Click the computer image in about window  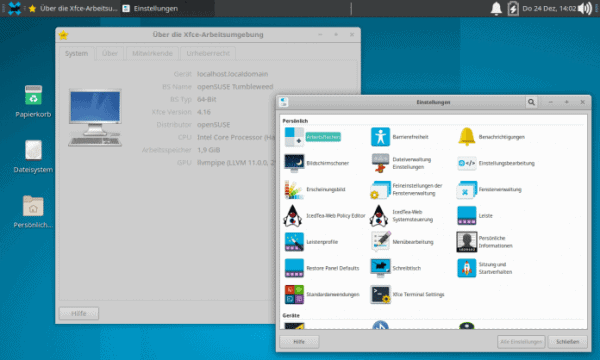coord(95,118)
